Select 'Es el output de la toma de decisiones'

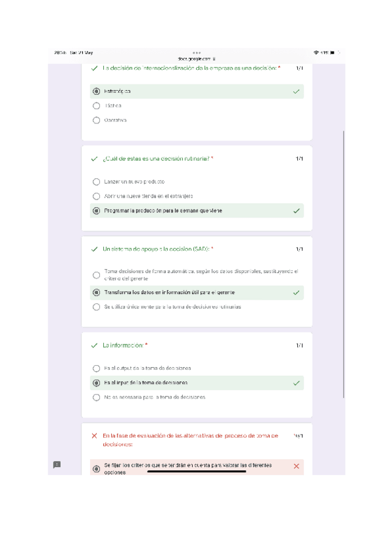click(x=97, y=368)
